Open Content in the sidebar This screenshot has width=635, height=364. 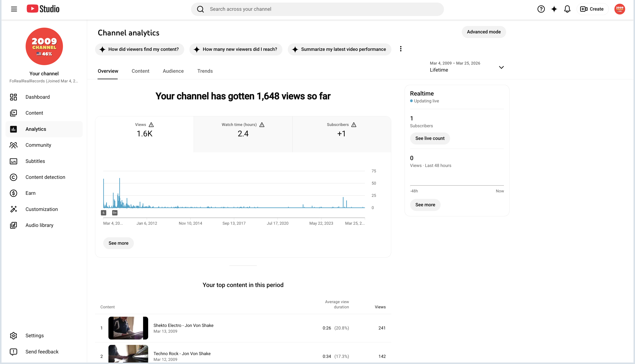pyautogui.click(x=44, y=113)
